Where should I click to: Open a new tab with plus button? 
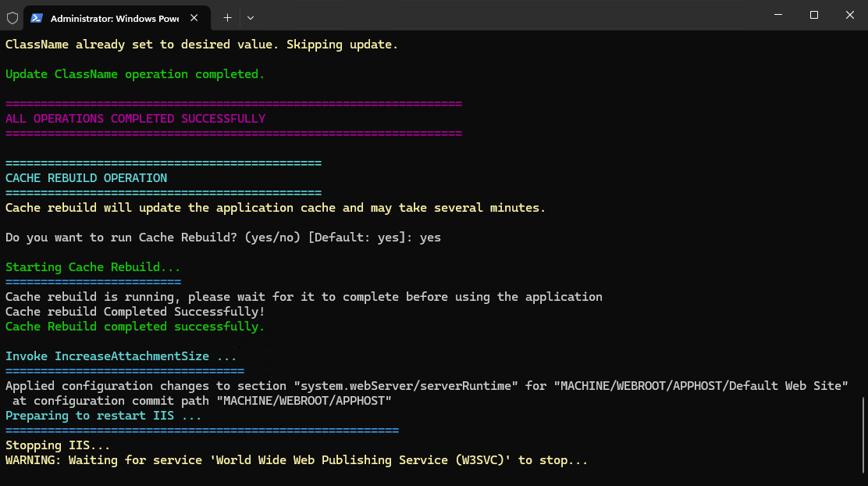pyautogui.click(x=227, y=17)
